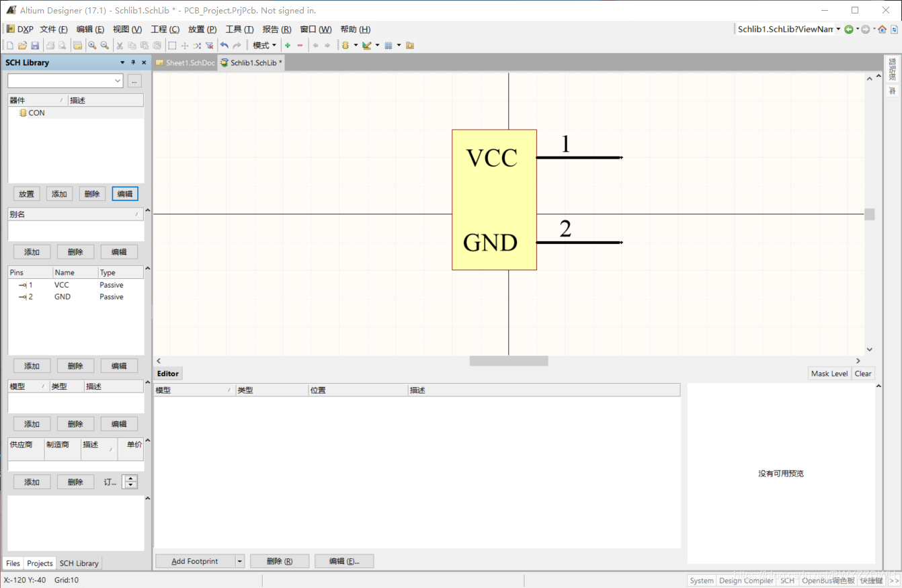Click the 编辑 button under component list
Viewport: 902px width, 588px height.
(x=125, y=194)
